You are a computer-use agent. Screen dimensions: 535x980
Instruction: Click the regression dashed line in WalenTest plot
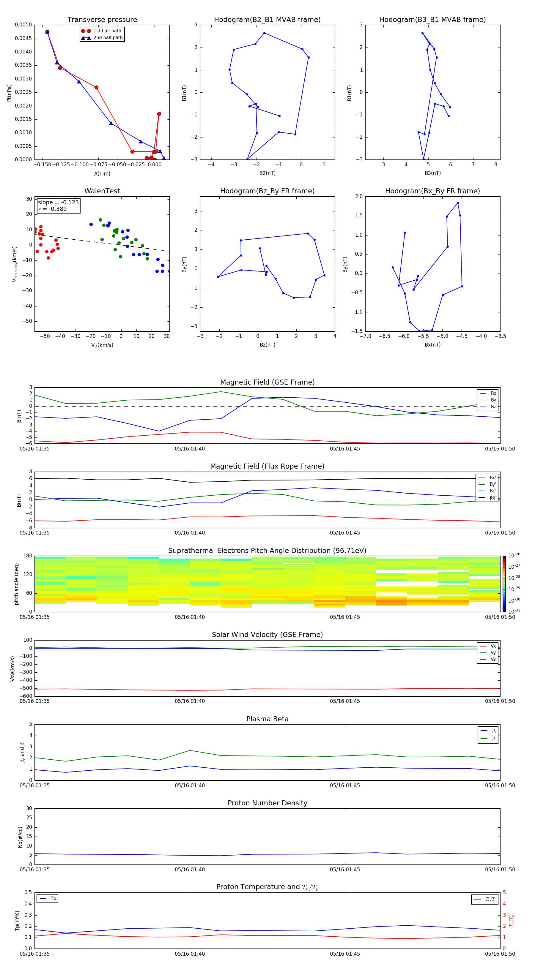point(102,243)
